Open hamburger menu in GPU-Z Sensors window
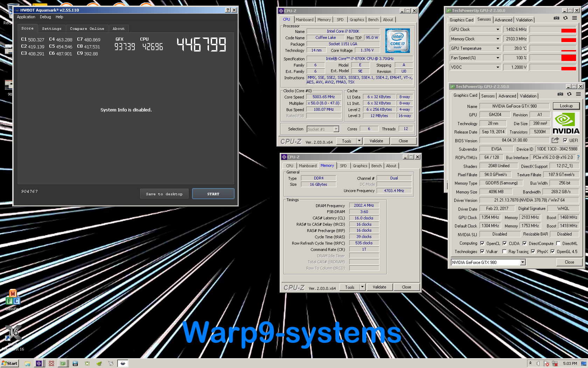The image size is (588, 368). (574, 18)
